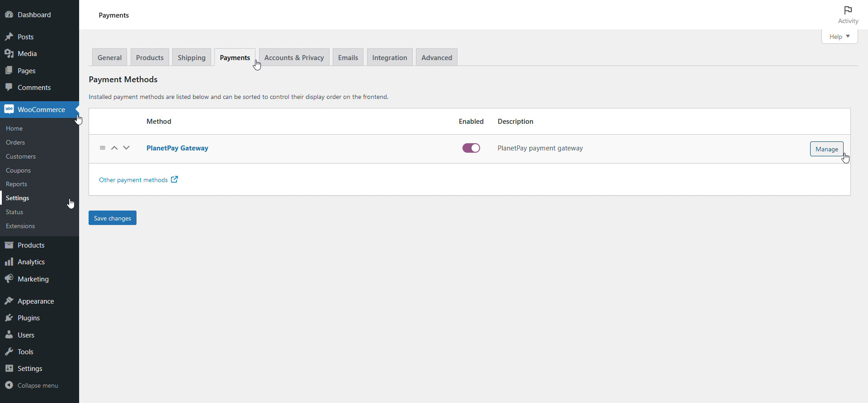This screenshot has width=868, height=403.
Task: Click the Posts pushpin icon
Action: [x=9, y=37]
